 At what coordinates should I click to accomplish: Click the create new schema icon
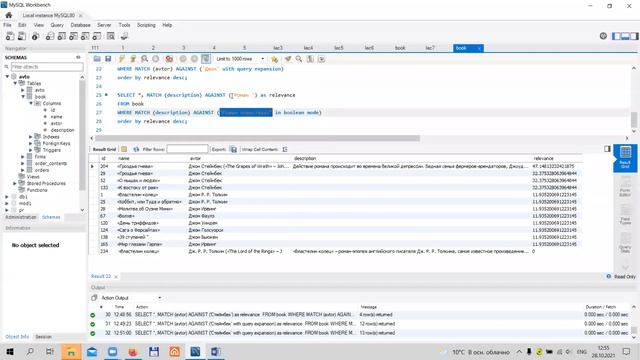pyautogui.click(x=50, y=36)
